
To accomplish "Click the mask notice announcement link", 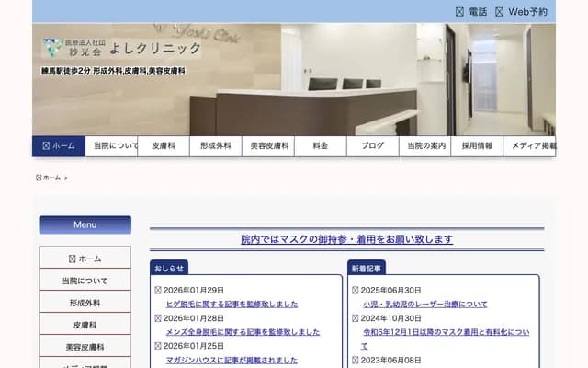I will [346, 239].
